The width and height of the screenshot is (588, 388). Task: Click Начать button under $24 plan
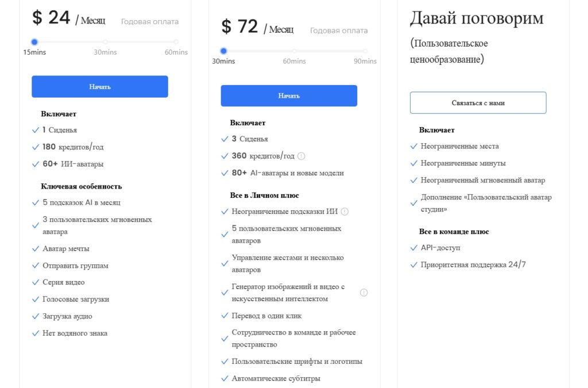pos(100,87)
